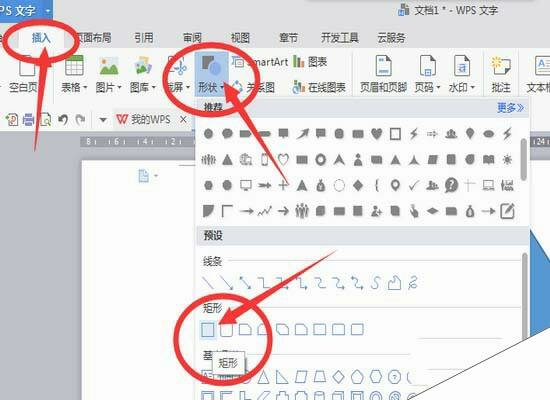The width and height of the screenshot is (550, 400).
Task: Select the map pin shape in third row
Action: tap(395, 185)
